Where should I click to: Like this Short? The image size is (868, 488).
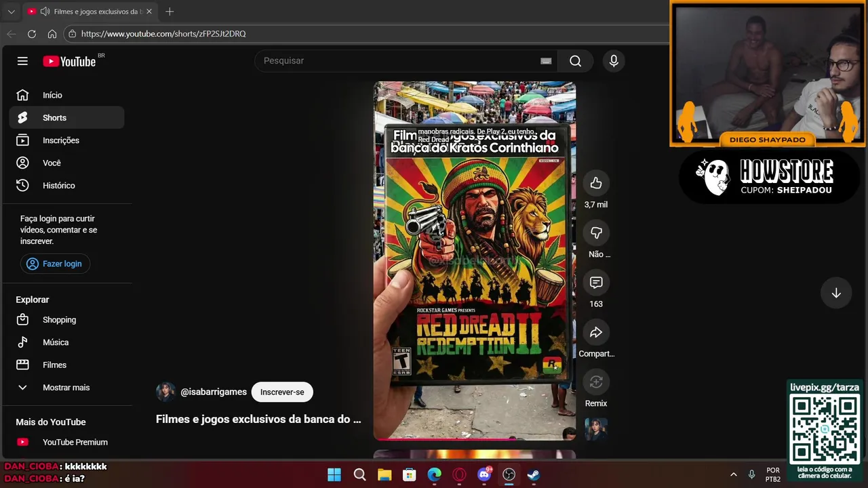pyautogui.click(x=596, y=183)
